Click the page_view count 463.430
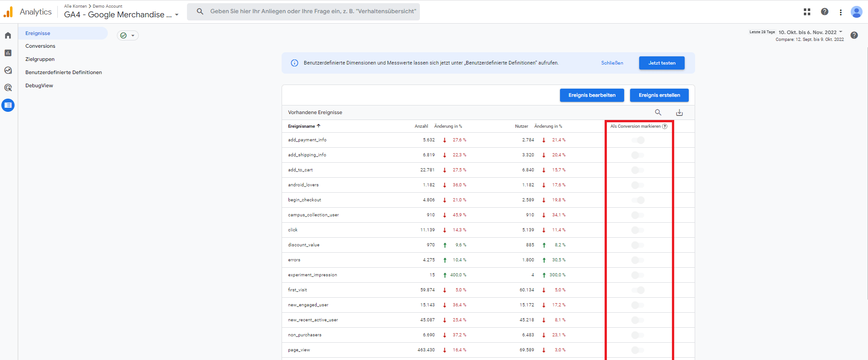 coord(426,350)
